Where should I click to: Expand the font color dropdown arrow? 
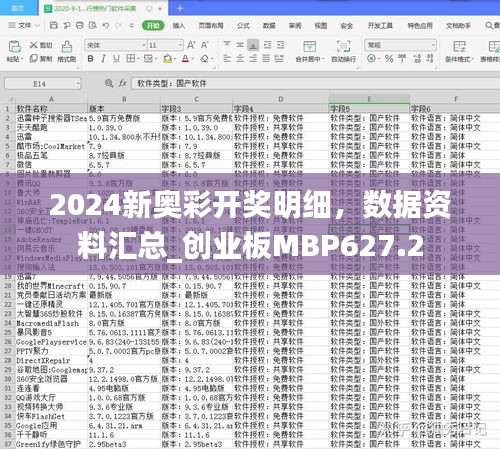193,59
